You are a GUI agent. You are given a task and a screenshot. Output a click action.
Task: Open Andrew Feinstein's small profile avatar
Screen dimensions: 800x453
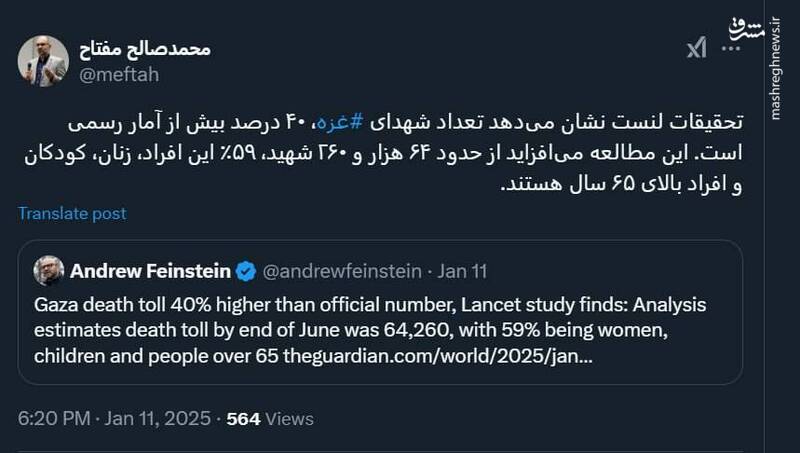49,271
